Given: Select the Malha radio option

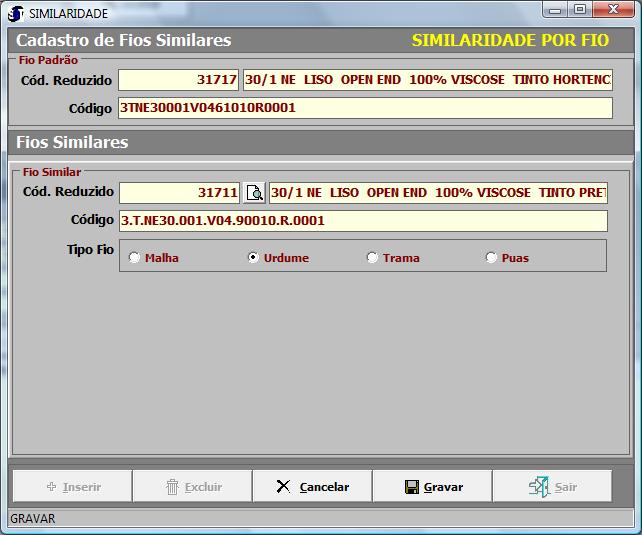Looking at the screenshot, I should tap(135, 258).
